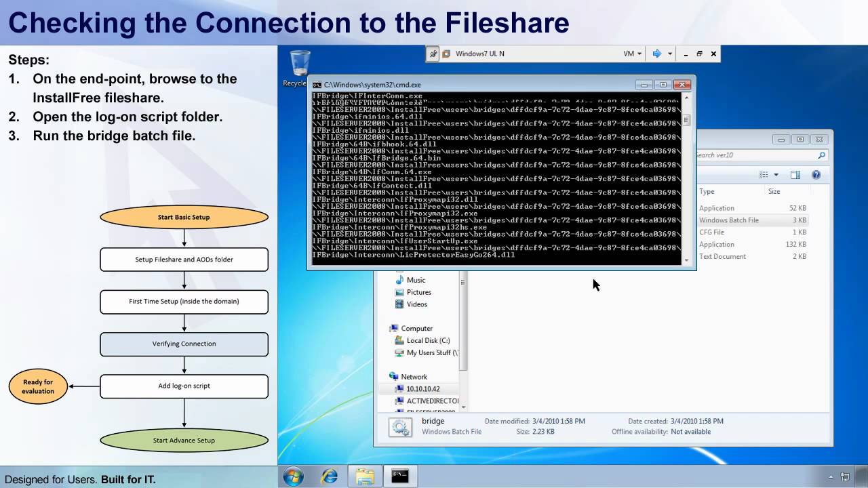Viewport: 868px width, 488px height.
Task: Open the Recycle Bin on the desktop
Action: [x=300, y=68]
